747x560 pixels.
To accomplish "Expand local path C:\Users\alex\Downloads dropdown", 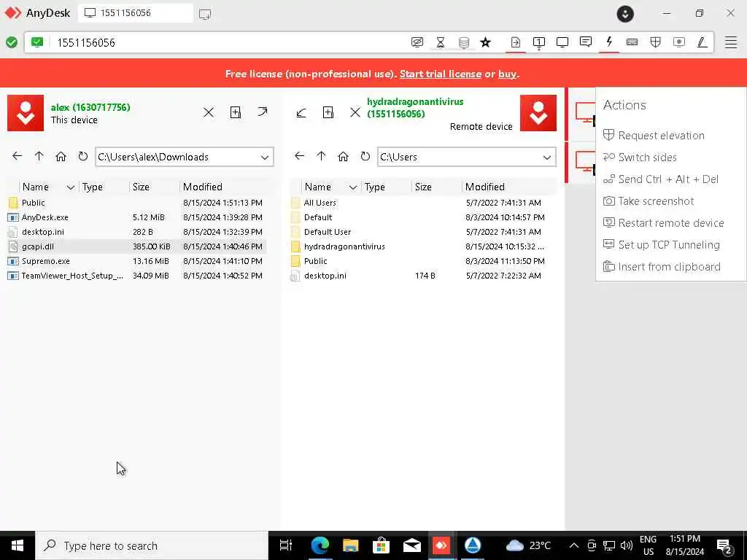I will (265, 157).
